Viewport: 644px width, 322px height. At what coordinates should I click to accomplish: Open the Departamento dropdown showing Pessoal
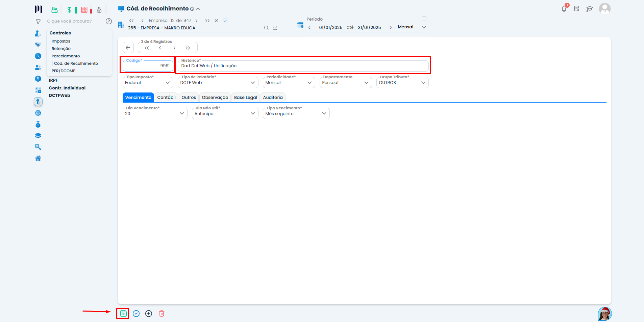click(x=366, y=83)
